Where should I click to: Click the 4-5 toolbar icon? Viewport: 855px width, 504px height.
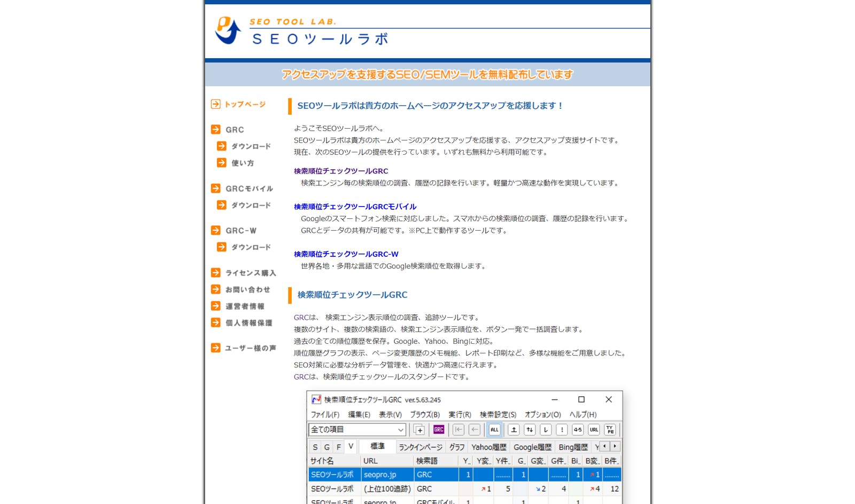tap(578, 430)
